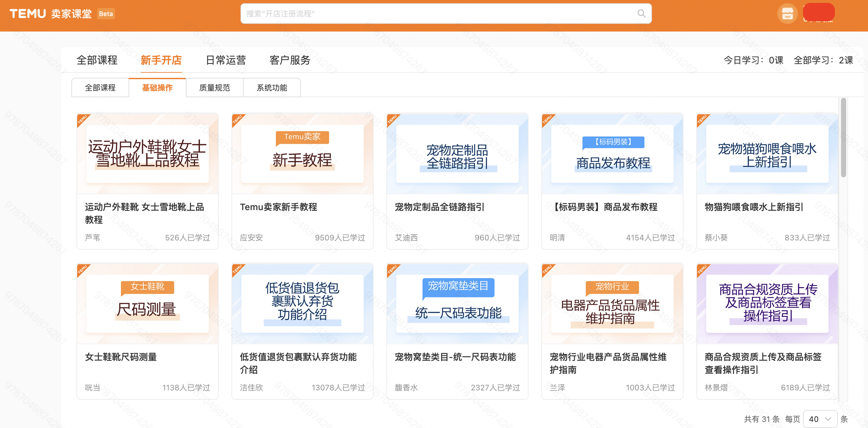Click author name 咣当
This screenshot has width=868, height=428.
(92, 387)
